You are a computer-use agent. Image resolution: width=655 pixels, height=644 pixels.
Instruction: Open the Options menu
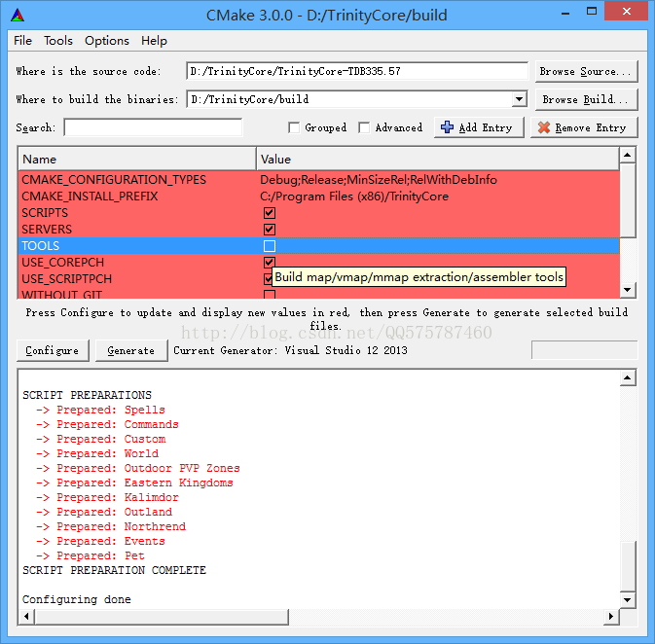(107, 41)
